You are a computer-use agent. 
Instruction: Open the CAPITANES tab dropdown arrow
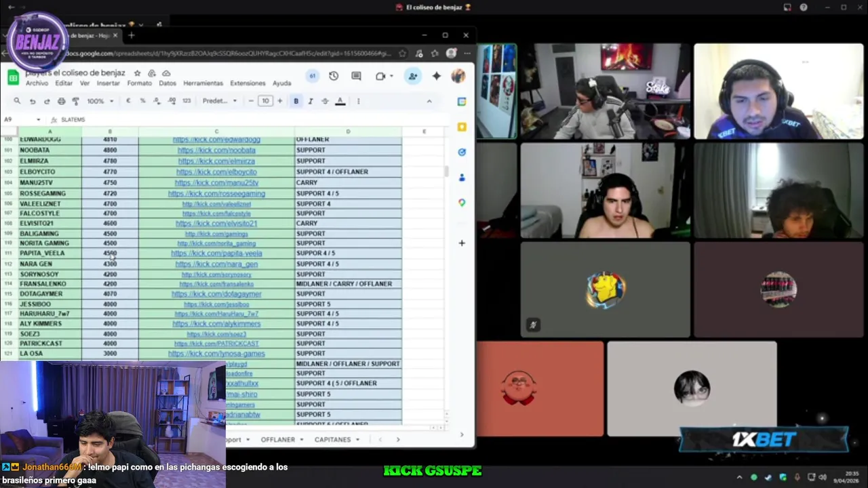357,439
